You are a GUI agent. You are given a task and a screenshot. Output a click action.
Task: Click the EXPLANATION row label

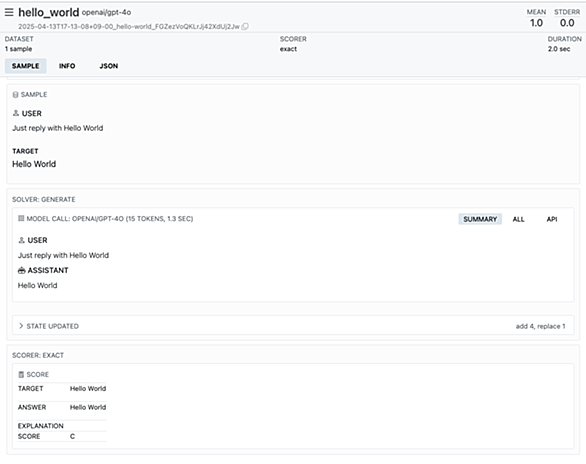click(x=41, y=426)
